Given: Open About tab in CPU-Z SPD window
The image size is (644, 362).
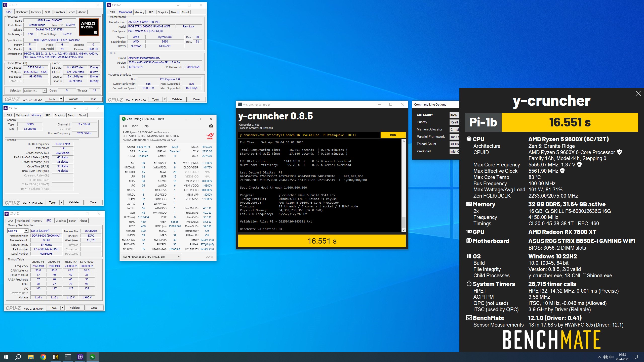Looking at the screenshot, I should coord(83,221).
